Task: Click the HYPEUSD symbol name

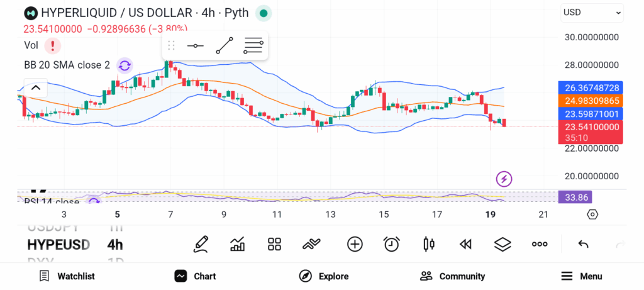Action: 58,245
